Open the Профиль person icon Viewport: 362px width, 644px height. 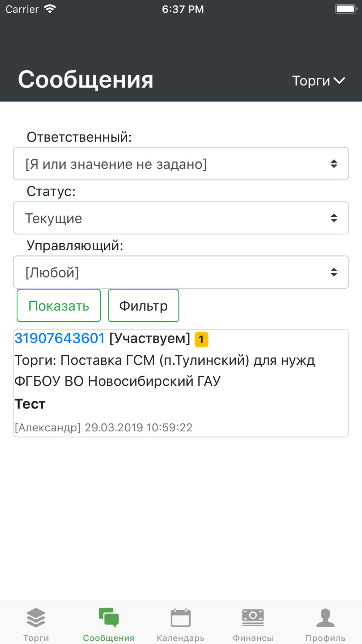click(x=325, y=617)
